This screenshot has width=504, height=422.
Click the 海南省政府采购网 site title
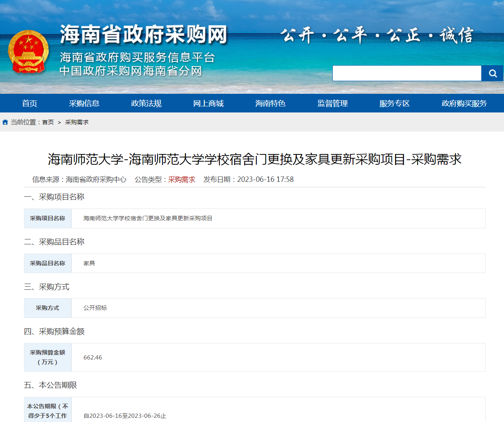(x=143, y=35)
